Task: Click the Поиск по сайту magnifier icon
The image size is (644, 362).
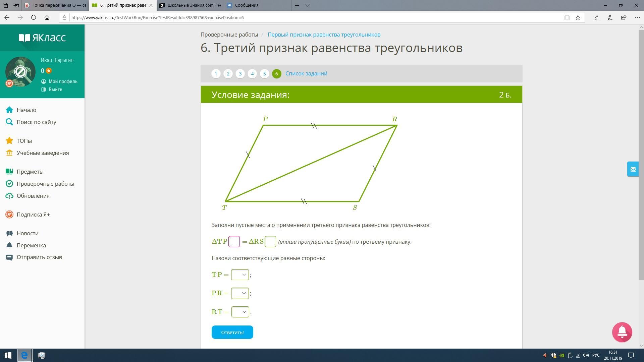Action: pos(9,122)
